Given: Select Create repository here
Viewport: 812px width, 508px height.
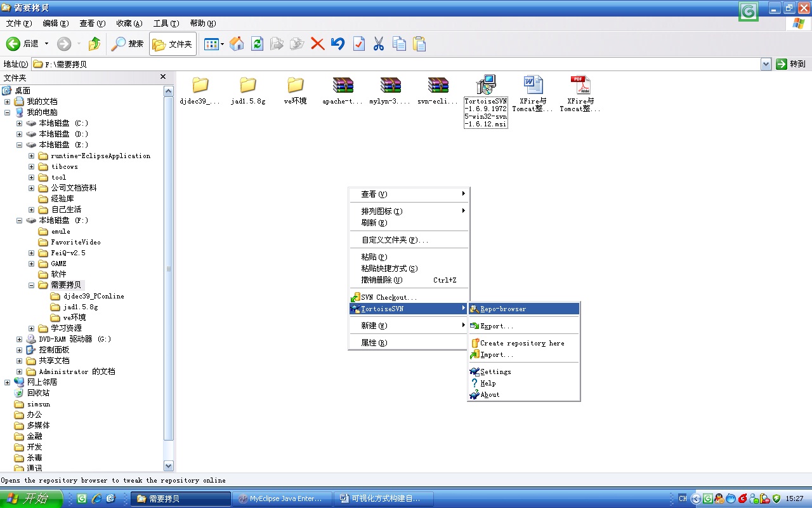Looking at the screenshot, I should [x=524, y=343].
